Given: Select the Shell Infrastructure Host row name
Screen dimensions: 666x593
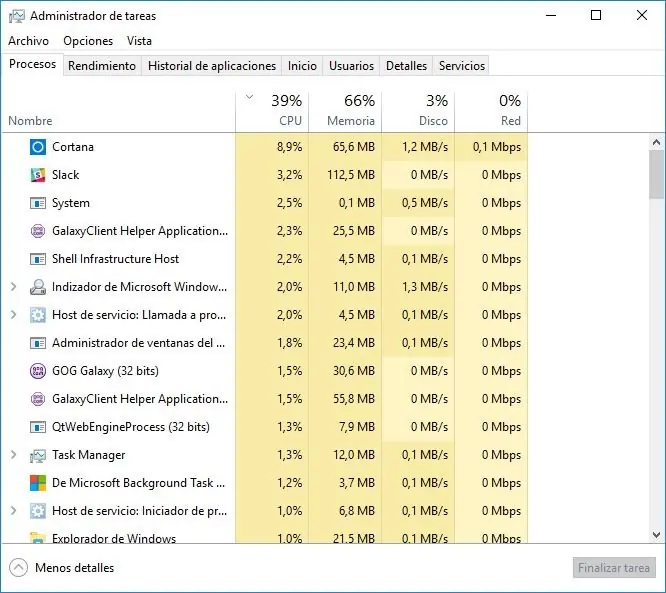Looking at the screenshot, I should (115, 259).
